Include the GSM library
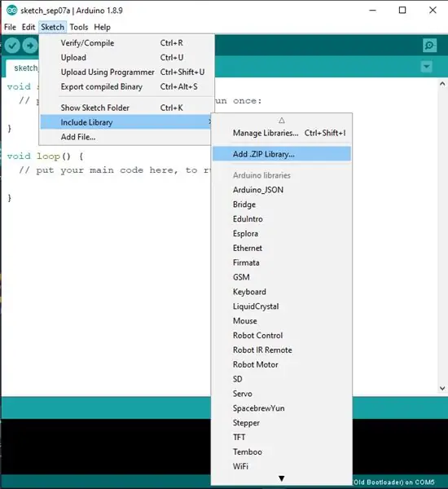Image resolution: width=448 pixels, height=489 pixels. [282, 277]
